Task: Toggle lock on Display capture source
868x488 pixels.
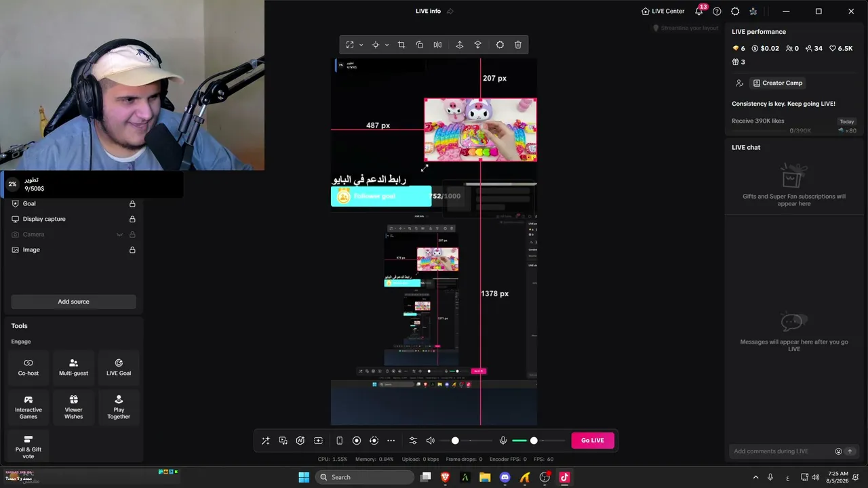Action: 132,219
